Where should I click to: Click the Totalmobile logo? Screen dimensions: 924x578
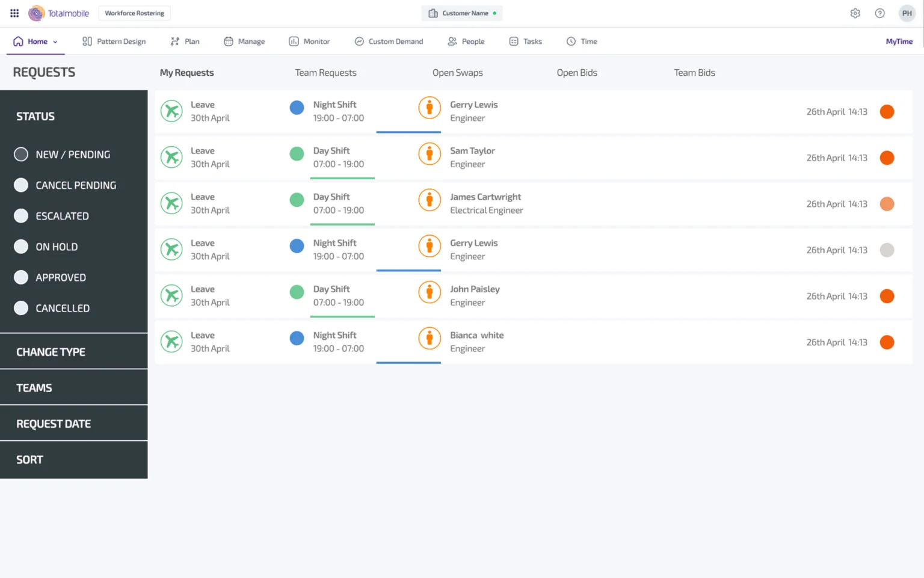59,13
